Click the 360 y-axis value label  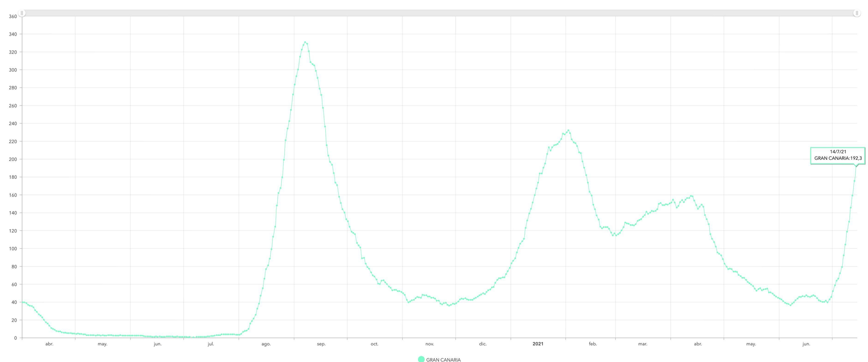tap(13, 16)
